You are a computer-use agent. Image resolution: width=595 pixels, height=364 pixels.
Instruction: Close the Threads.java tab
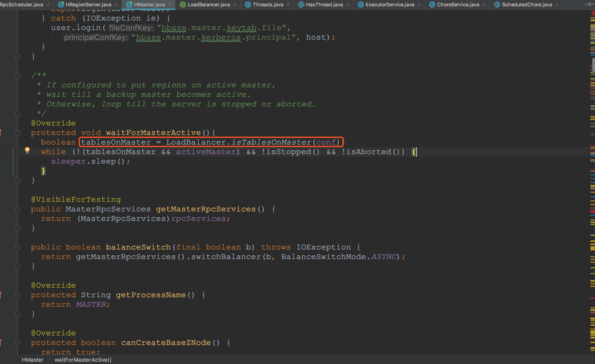288,5
